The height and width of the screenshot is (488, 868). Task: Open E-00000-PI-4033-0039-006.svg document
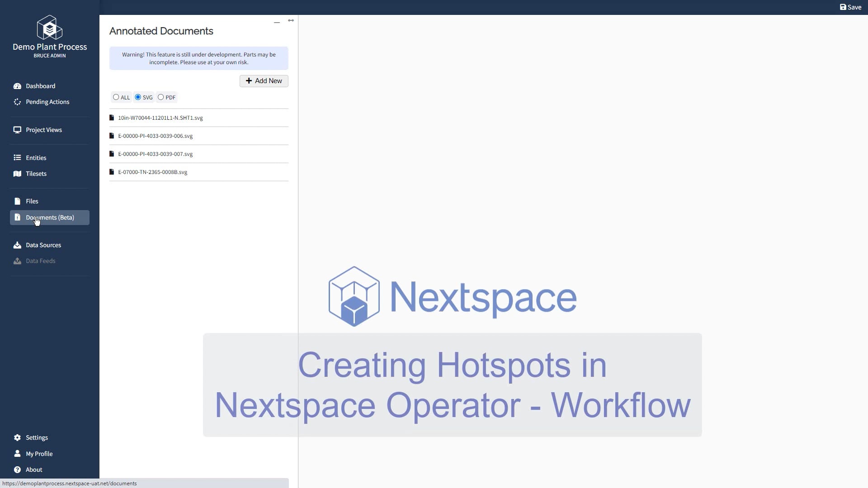point(155,136)
